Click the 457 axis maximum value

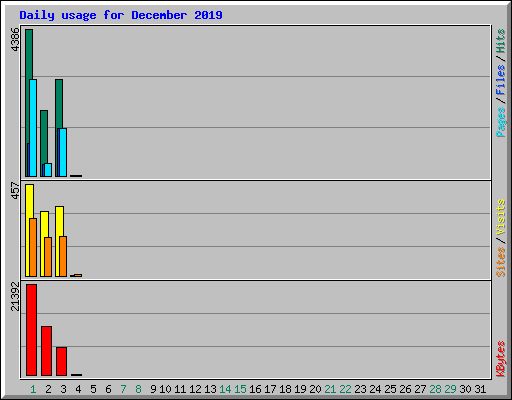coord(15,191)
